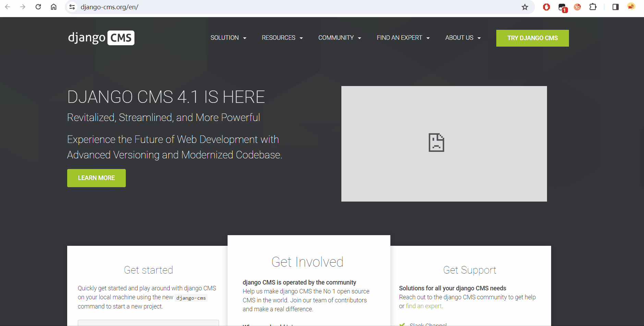Click 'DJANGO CMS 4.1 IS HERE' headline
The image size is (644, 326).
166,97
